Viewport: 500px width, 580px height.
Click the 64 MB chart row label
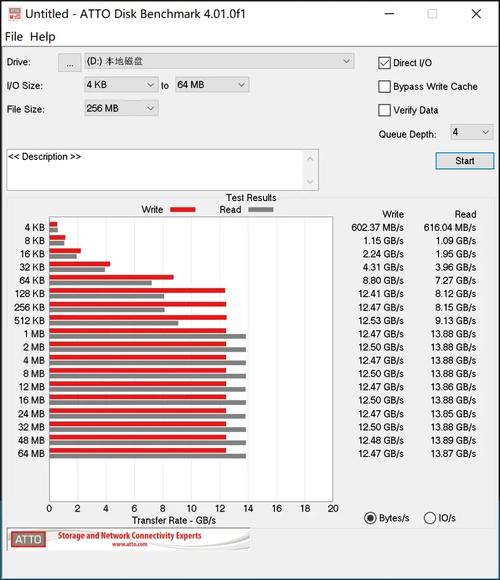click(31, 453)
